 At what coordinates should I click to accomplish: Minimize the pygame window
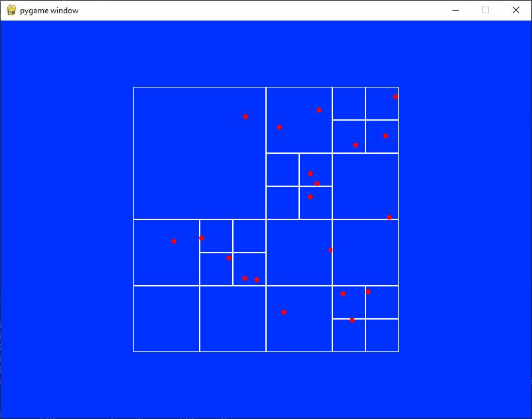(x=455, y=11)
